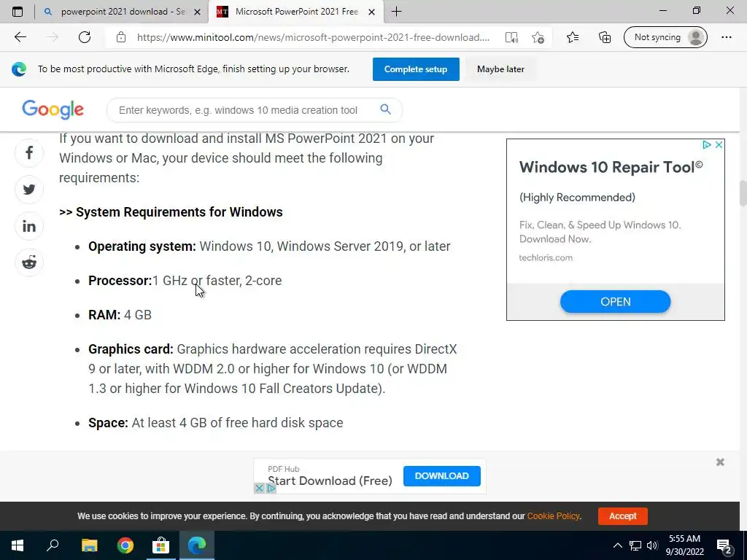Open a new browser tab
The height and width of the screenshot is (560, 747).
point(396,12)
